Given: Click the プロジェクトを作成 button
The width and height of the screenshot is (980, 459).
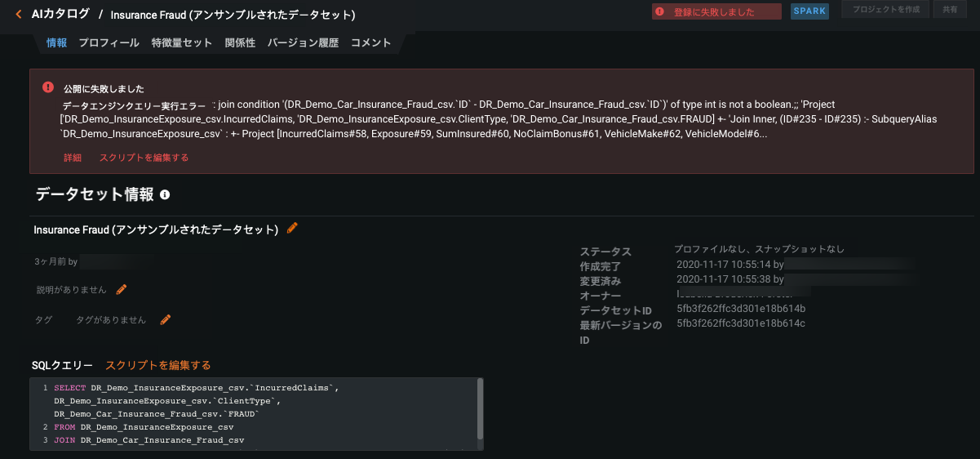Looking at the screenshot, I should [886, 10].
